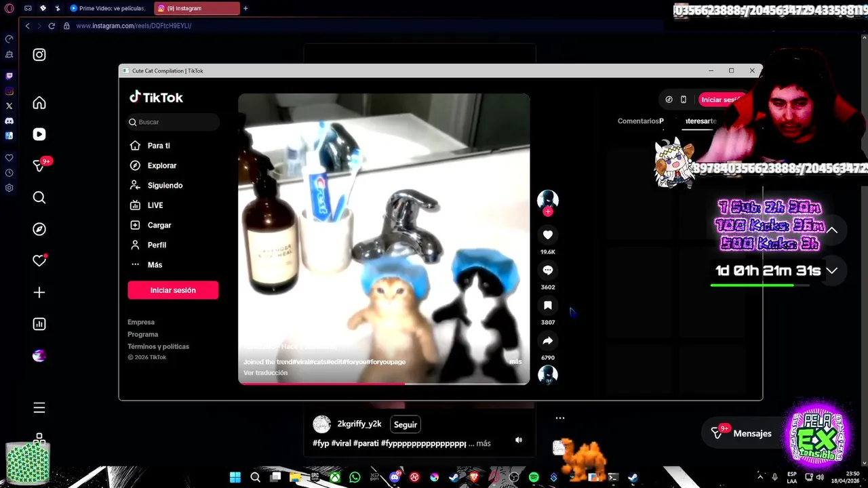Click the TikTok circular icon beside the phone icon

[669, 100]
